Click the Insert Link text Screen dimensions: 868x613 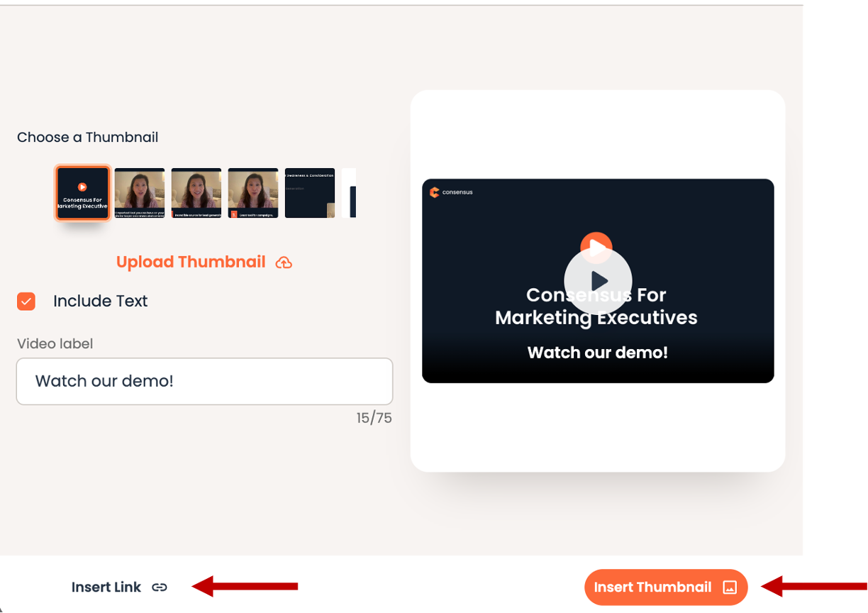tap(106, 587)
